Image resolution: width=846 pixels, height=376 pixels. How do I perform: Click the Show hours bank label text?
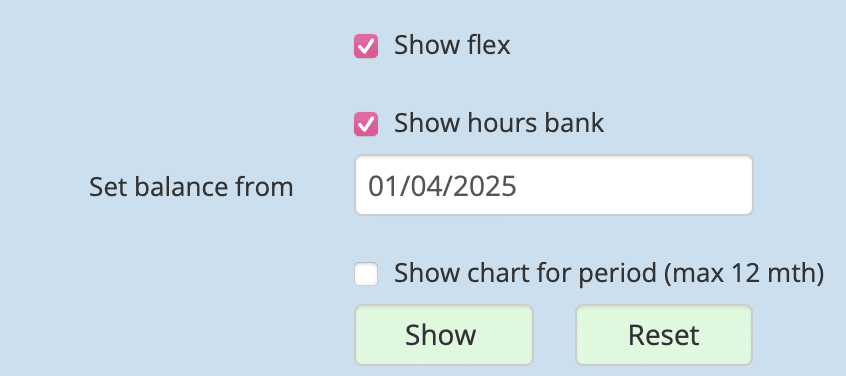tap(499, 124)
